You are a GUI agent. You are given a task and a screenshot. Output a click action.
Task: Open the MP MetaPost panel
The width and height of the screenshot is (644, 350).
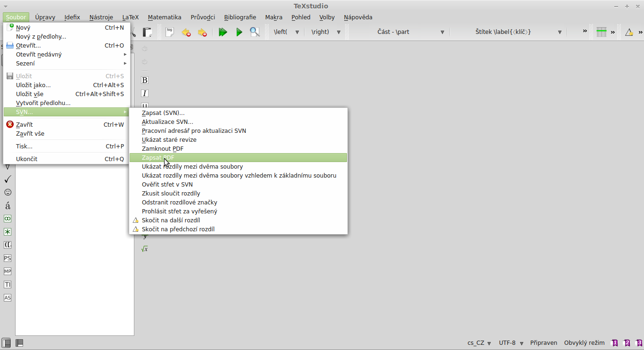coord(8,271)
